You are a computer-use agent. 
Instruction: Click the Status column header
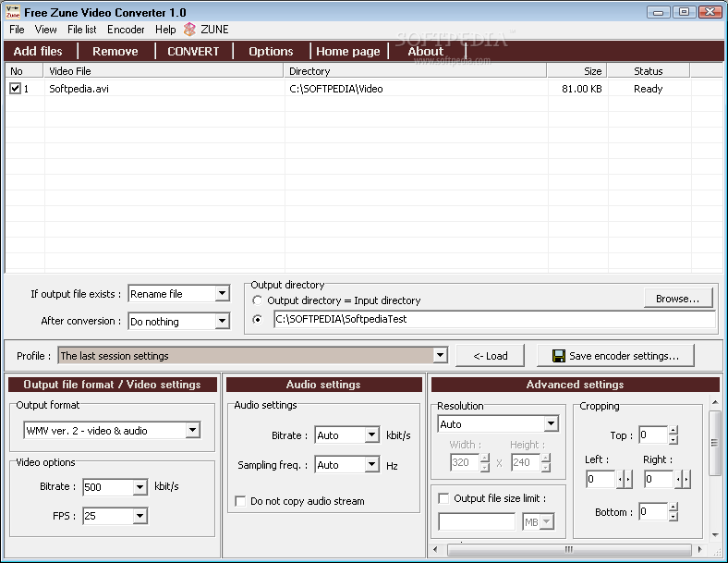[x=649, y=71]
